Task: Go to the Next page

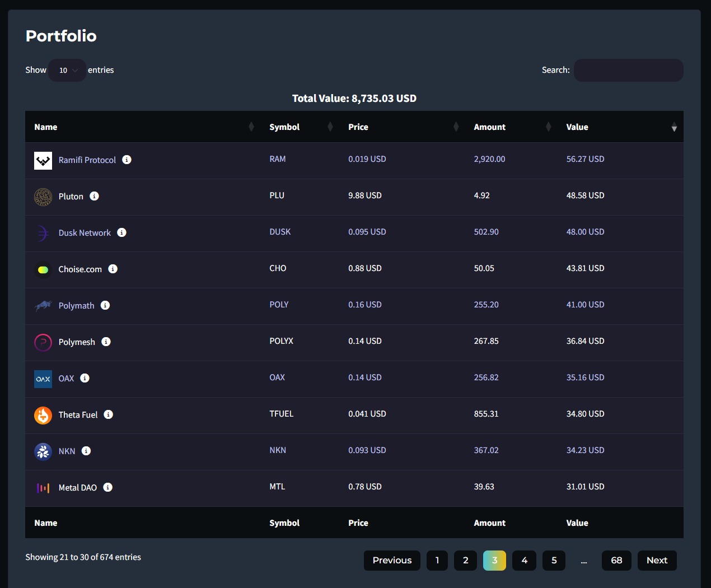Action: click(657, 561)
